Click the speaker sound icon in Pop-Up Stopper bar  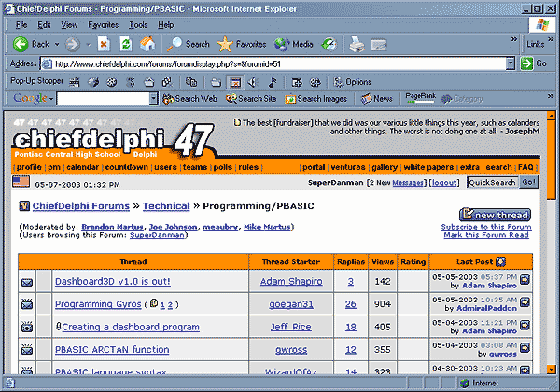(253, 82)
